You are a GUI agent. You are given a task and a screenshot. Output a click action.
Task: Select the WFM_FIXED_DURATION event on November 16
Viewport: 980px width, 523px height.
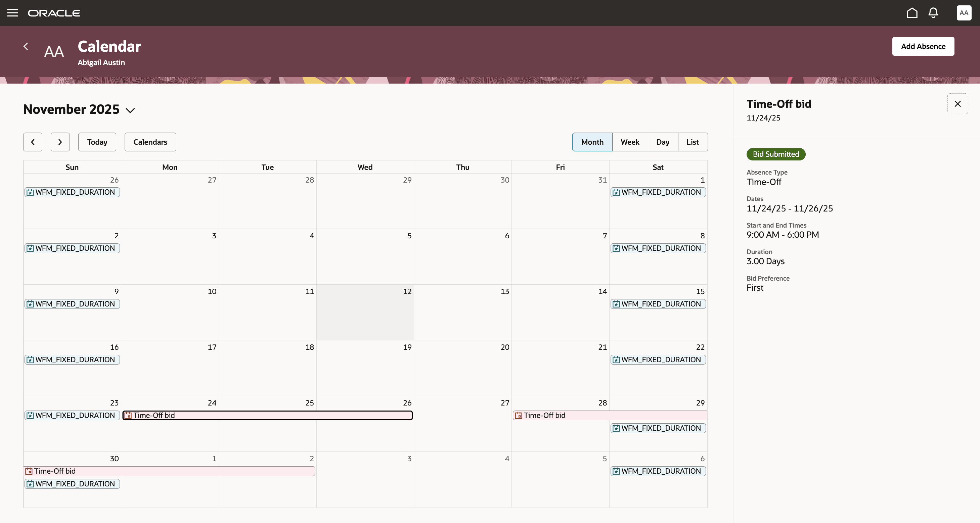pyautogui.click(x=72, y=360)
